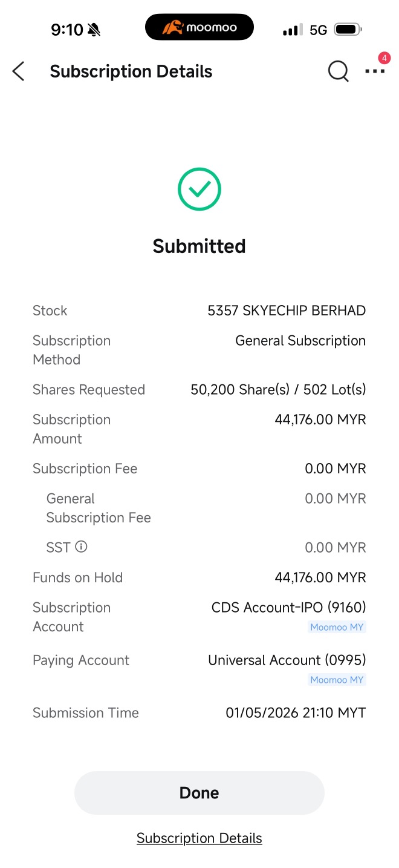Tap the Moomoo MY tag under Universal Account

337,680
